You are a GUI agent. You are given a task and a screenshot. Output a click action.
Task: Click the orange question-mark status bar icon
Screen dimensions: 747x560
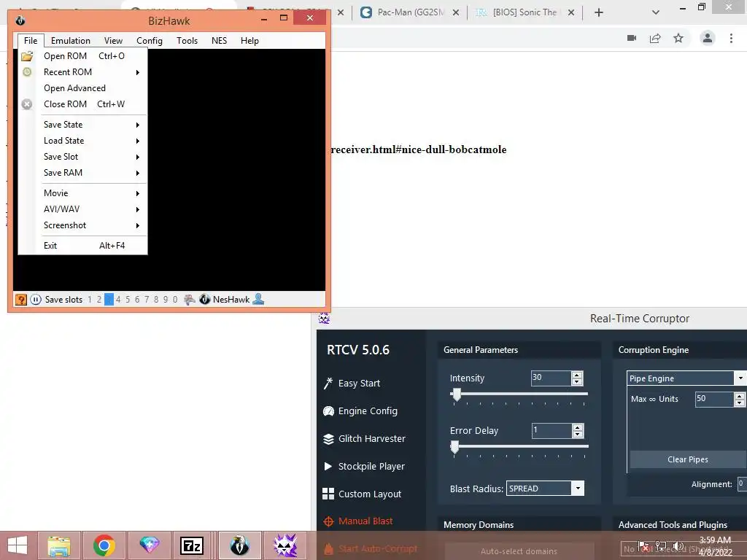(x=21, y=300)
